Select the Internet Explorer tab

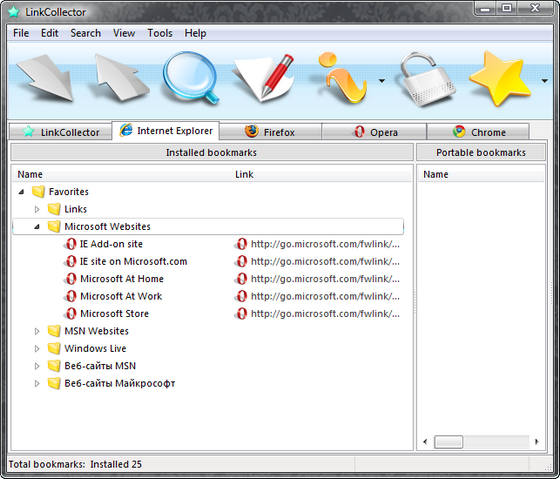coord(166,131)
